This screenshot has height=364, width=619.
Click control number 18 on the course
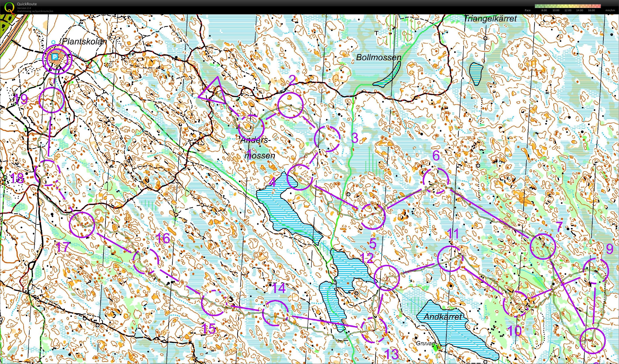[17, 178]
